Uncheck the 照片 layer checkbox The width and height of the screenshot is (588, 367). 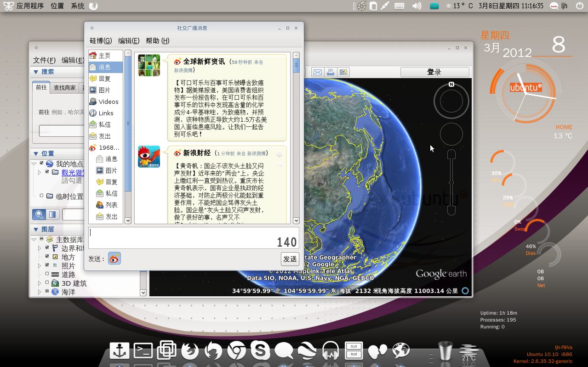click(x=47, y=265)
